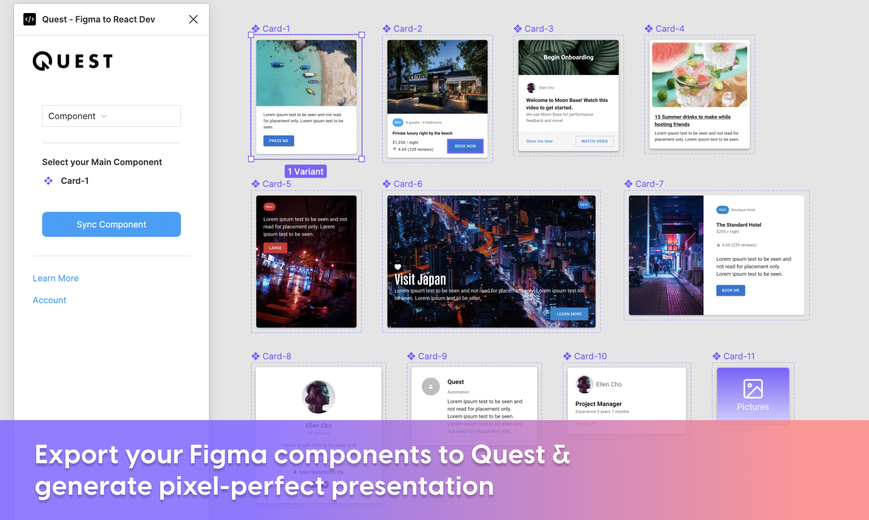Open the Learn More link
This screenshot has height=520, width=869.
click(x=55, y=278)
